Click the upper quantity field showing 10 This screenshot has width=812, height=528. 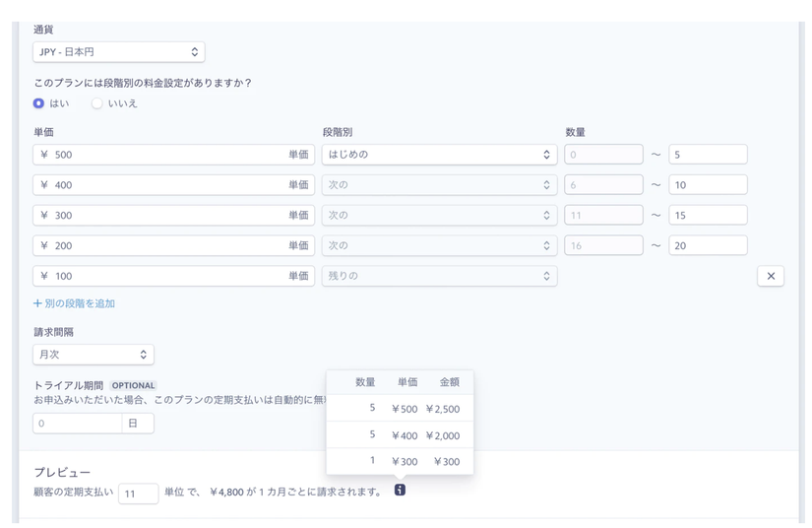(x=707, y=185)
